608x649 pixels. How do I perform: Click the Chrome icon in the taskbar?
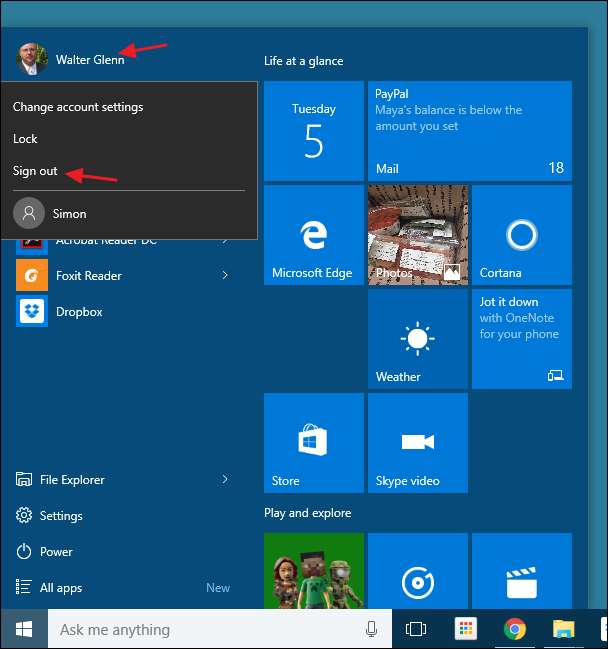point(515,629)
